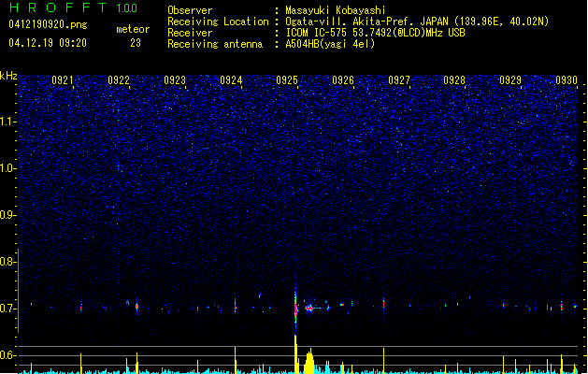Click the 0925 time marker
The image size is (588, 374).
point(287,80)
